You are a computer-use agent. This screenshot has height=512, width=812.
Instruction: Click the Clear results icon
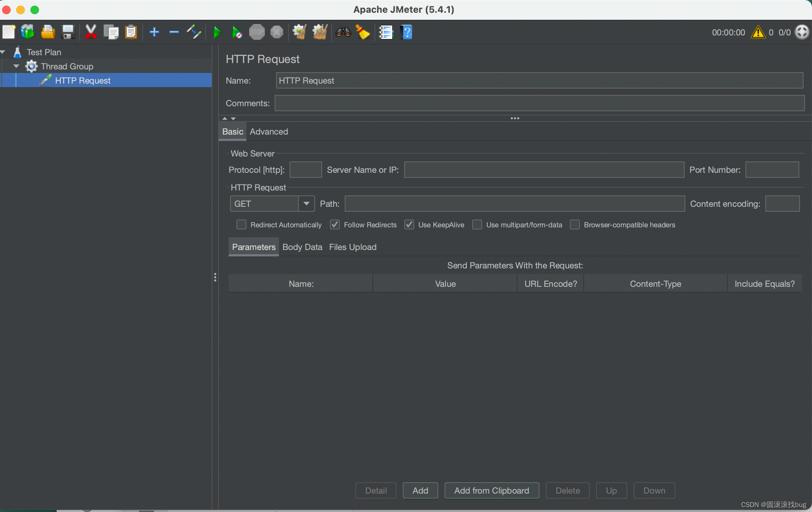[x=299, y=32]
